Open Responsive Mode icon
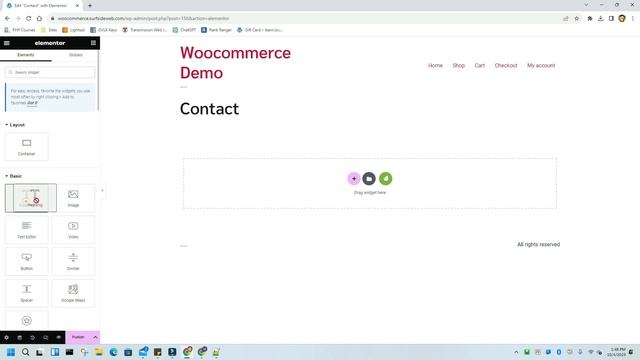Viewport: 640px width, 360px height. (x=46, y=338)
